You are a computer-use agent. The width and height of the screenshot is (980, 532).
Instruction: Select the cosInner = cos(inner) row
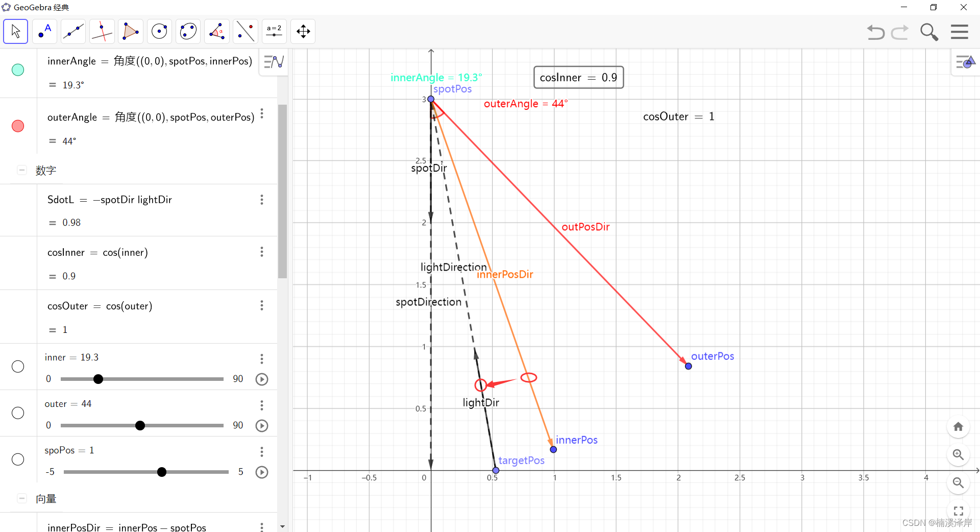point(139,263)
